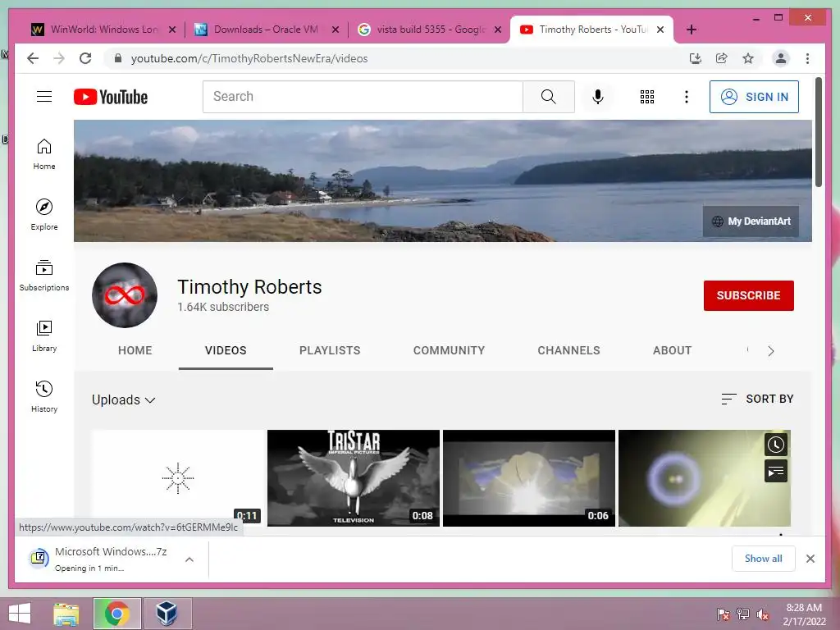The height and width of the screenshot is (630, 840).
Task: Open the TriStar Television video thumbnail
Action: tap(354, 478)
